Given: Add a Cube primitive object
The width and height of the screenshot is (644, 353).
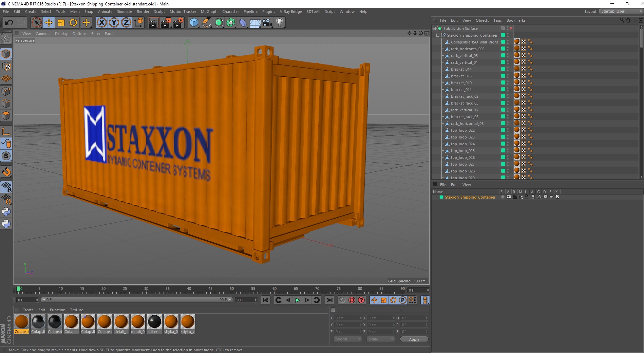Looking at the screenshot, I should tap(194, 23).
